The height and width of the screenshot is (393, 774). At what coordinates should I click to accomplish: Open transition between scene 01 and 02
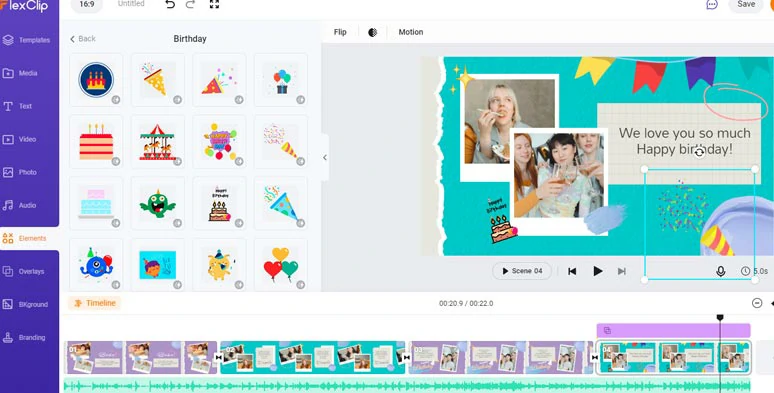click(x=219, y=357)
